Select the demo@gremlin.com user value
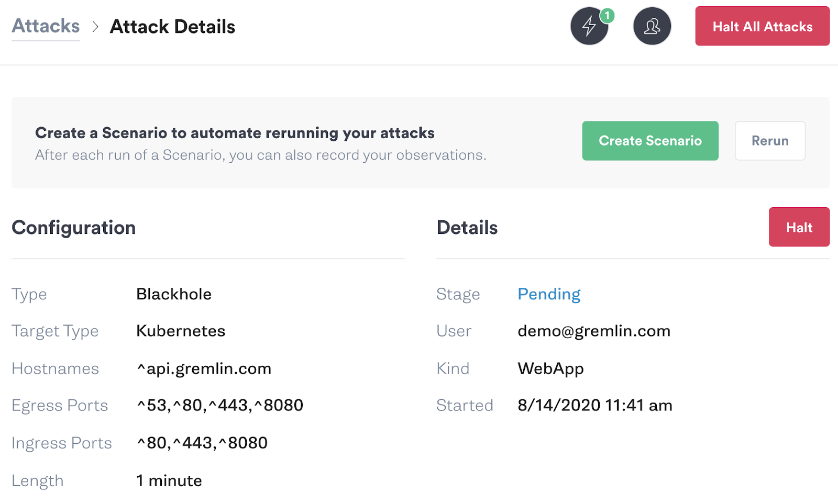The height and width of the screenshot is (504, 838). pos(594,331)
